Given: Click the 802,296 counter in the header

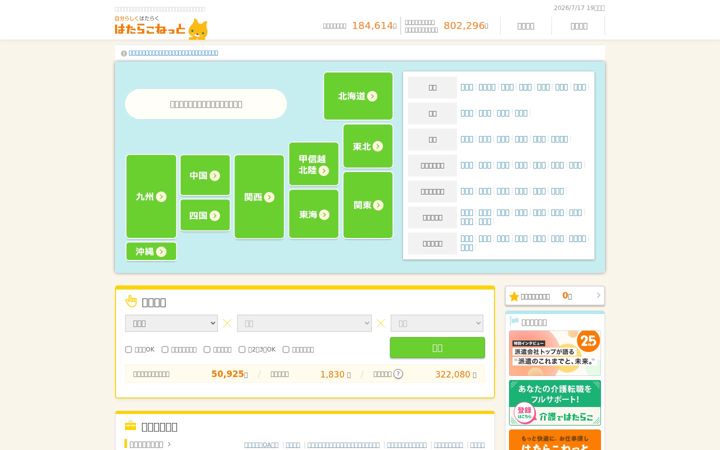Looking at the screenshot, I should tap(464, 26).
